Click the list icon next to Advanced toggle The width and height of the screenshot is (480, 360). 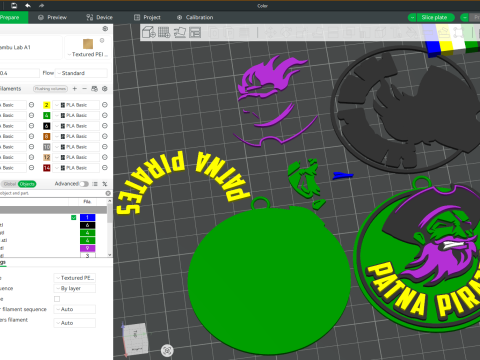click(95, 184)
